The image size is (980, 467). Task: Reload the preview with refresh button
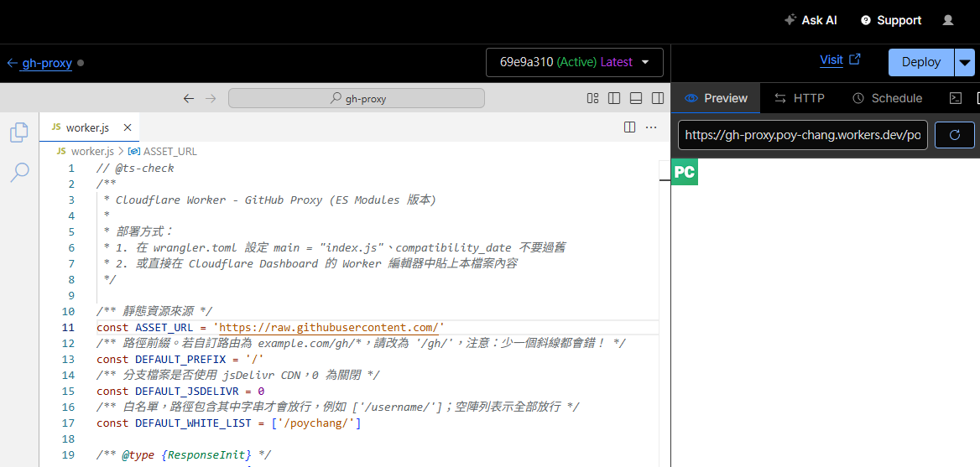(x=954, y=135)
